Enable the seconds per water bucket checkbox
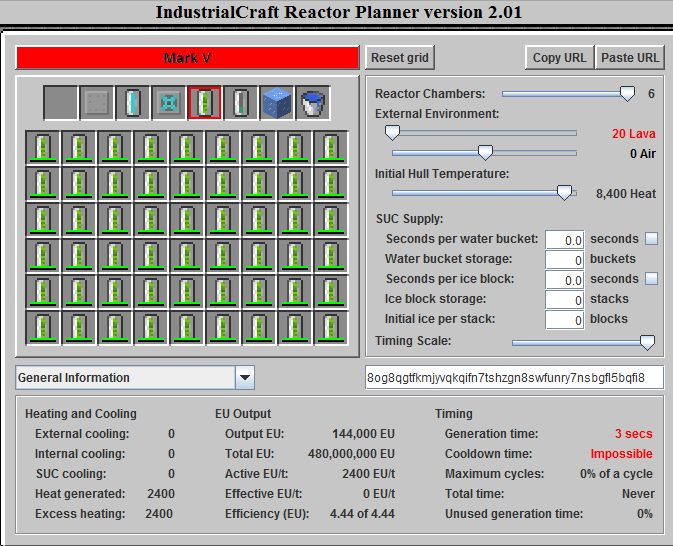This screenshot has height=546, width=673. click(651, 239)
